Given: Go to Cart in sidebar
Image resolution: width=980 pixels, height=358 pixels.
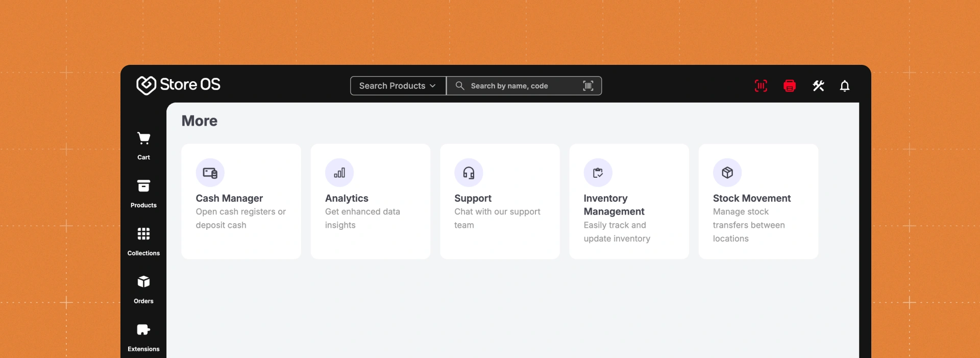Looking at the screenshot, I should (143, 146).
